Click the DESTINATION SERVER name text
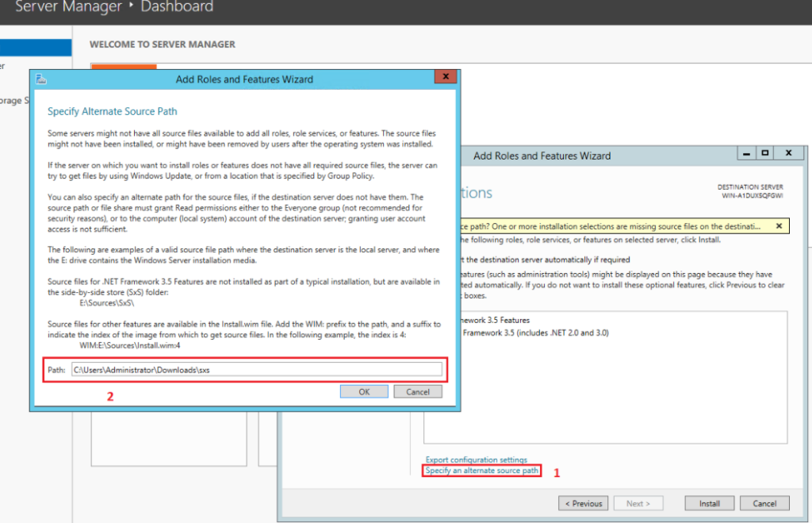The height and width of the screenshot is (523, 812). [753, 196]
